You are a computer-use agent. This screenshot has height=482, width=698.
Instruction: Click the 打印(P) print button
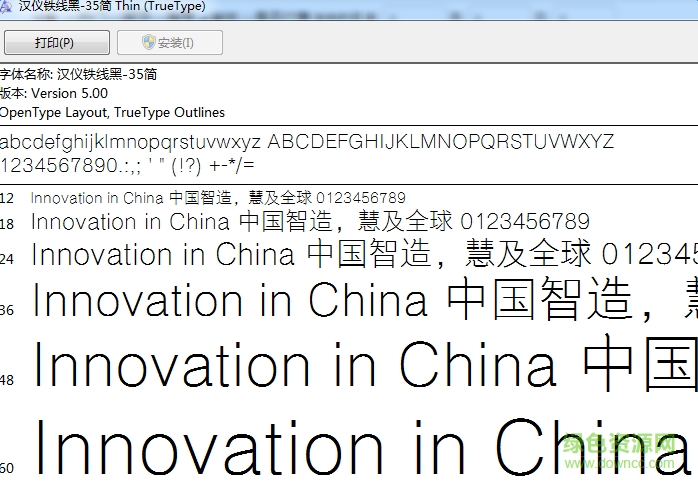[x=57, y=43]
